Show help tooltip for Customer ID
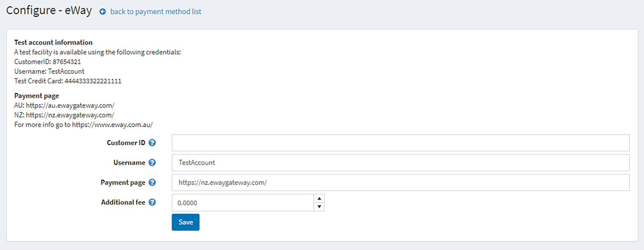Screen dimensions: 644x250 (x=152, y=143)
